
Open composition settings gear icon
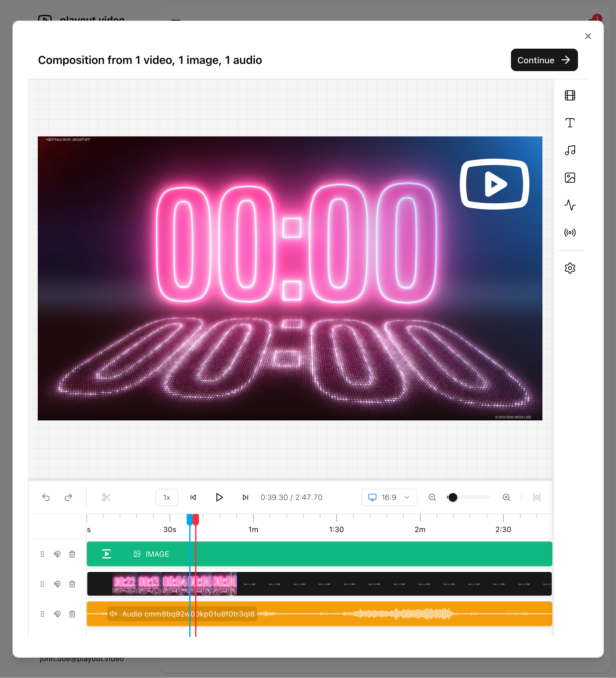point(570,268)
